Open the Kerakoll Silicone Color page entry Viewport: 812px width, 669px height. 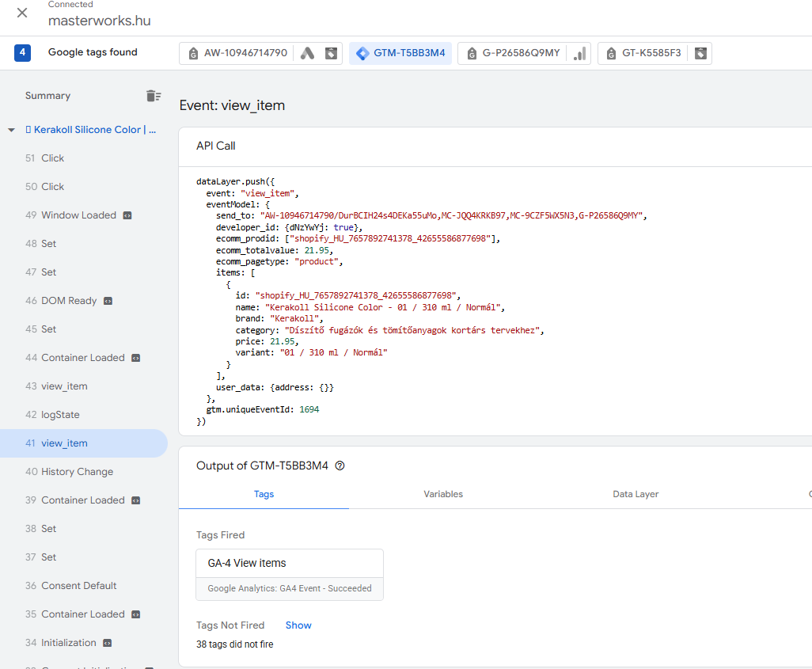pos(91,130)
